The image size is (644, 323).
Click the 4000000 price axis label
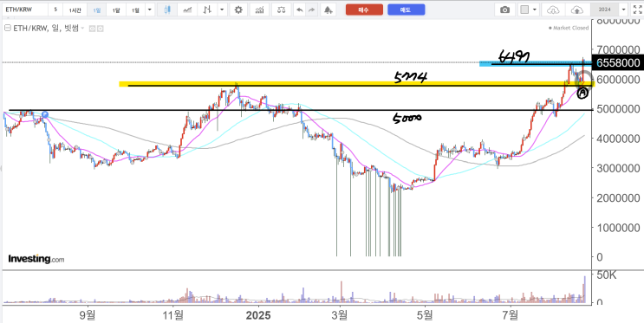point(618,139)
